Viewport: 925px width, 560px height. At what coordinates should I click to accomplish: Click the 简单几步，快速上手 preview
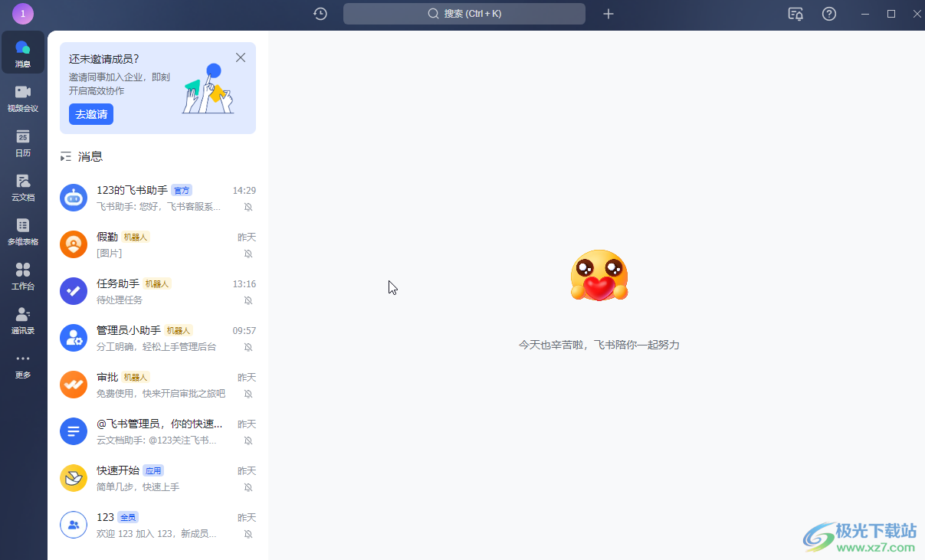138,487
